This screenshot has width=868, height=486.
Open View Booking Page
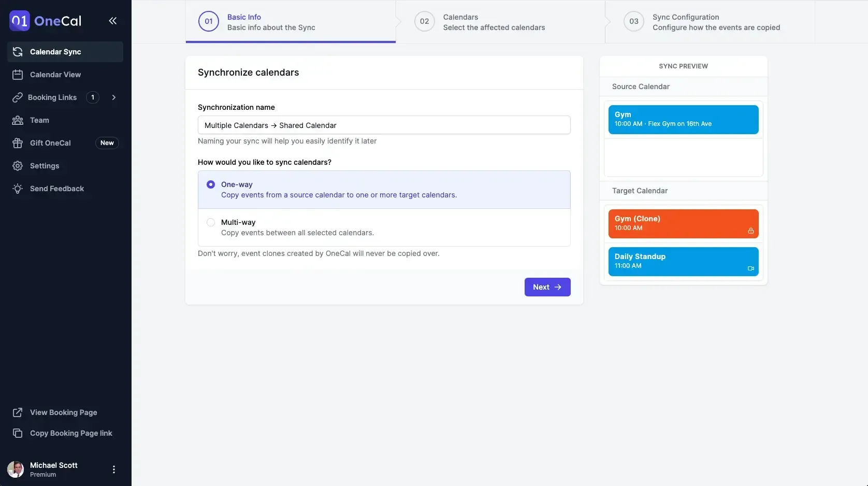63,412
